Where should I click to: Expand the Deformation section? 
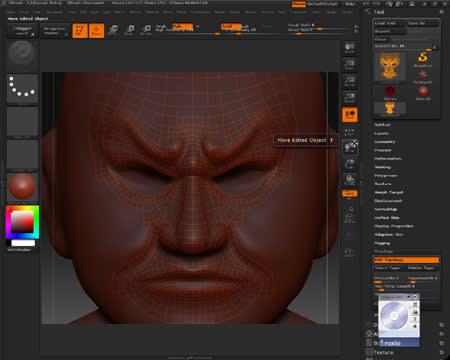(x=388, y=159)
